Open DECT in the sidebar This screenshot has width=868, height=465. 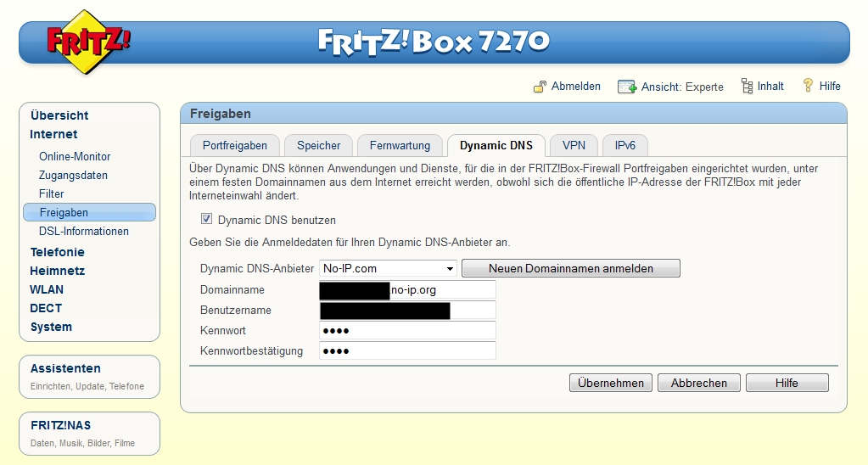(x=46, y=308)
